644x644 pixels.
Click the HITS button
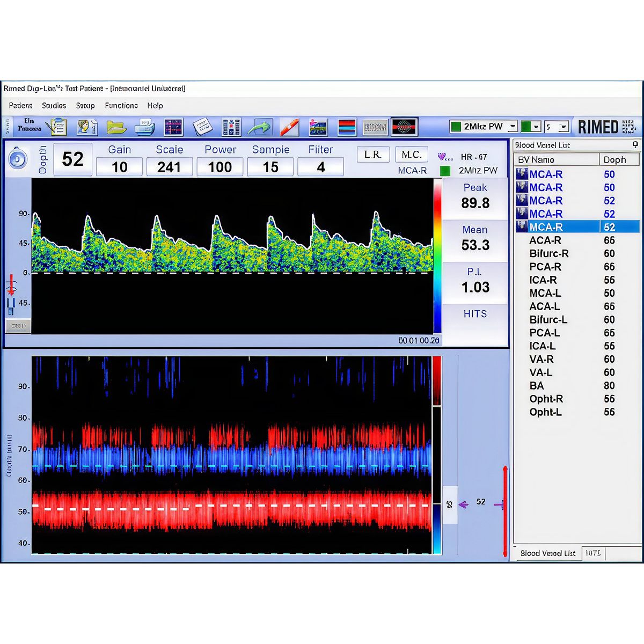[475, 314]
